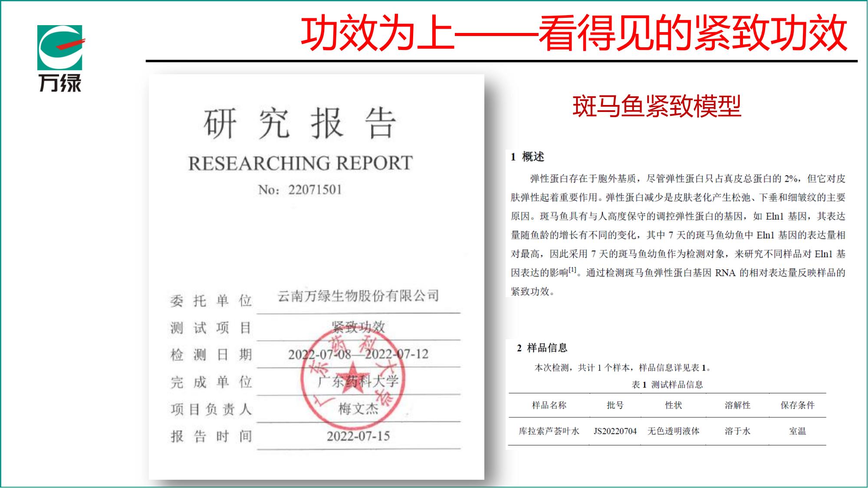Click the 测试项目 label
The width and height of the screenshot is (868, 488).
pos(211,328)
